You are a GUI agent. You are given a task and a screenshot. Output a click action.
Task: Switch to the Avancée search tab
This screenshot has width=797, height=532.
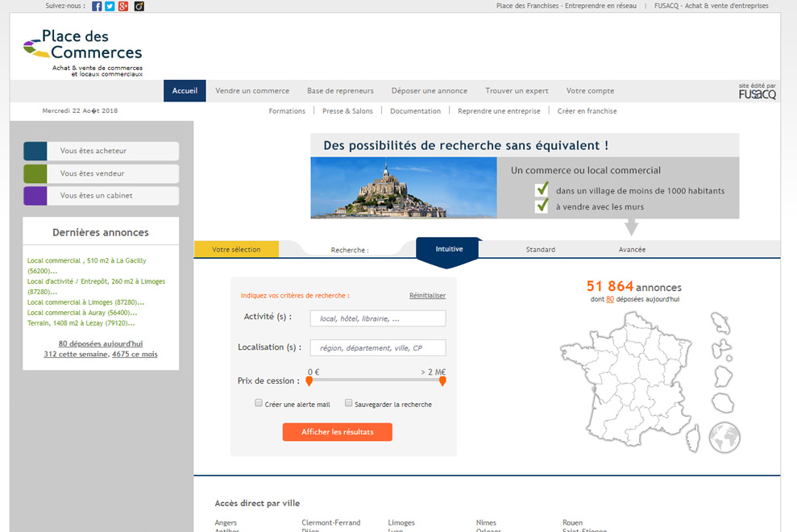pyautogui.click(x=632, y=250)
